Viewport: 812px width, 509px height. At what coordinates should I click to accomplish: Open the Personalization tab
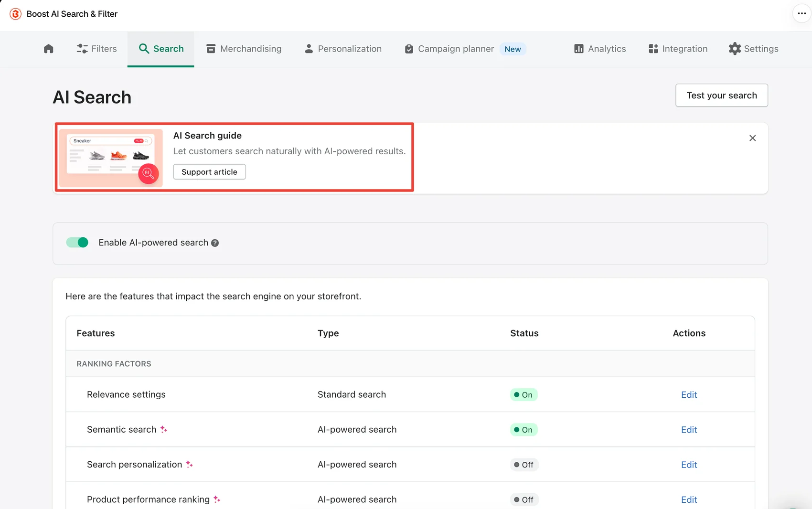click(343, 49)
